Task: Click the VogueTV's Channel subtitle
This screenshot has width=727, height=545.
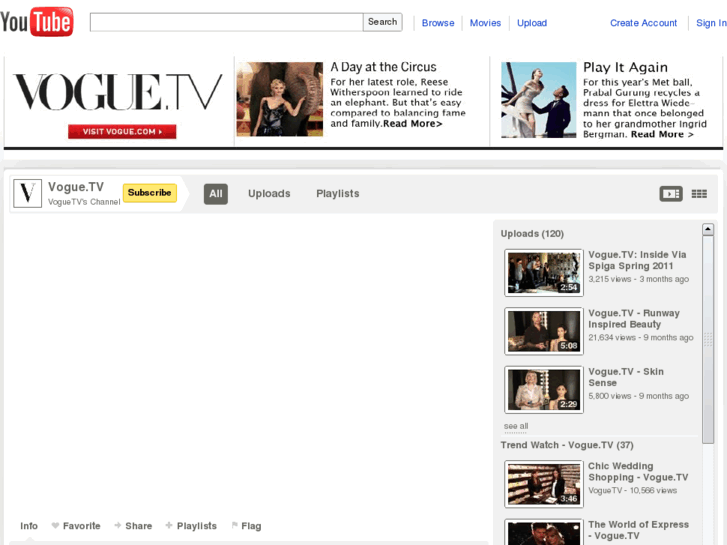Action: click(84, 202)
